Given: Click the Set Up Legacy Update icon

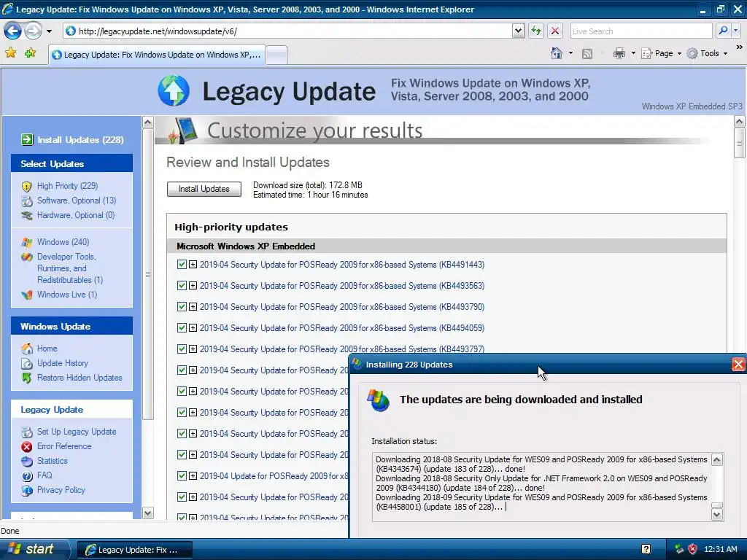Looking at the screenshot, I should point(27,432).
